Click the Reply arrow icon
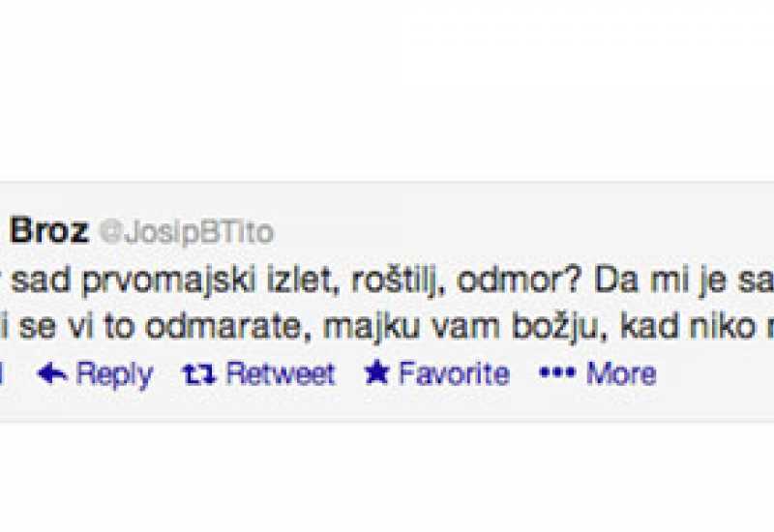774x532 pixels. (x=52, y=373)
